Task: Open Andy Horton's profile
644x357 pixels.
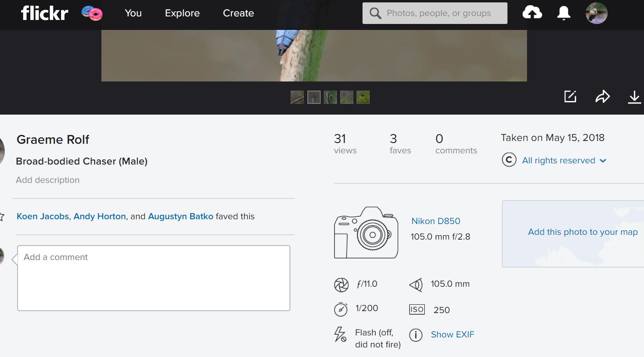Action: pos(99,216)
